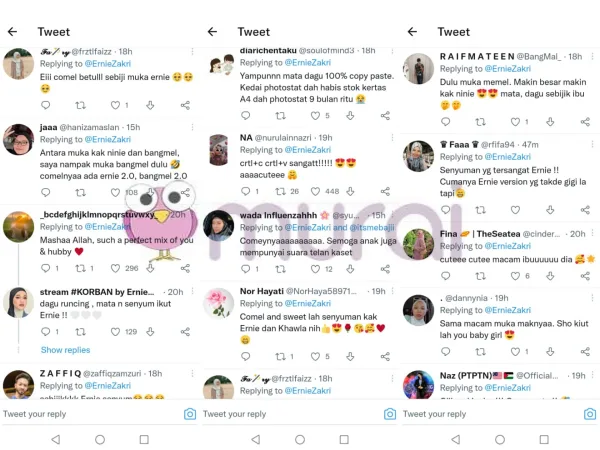Share Faaa's tweet about Senyuman
The height and width of the screenshot is (450, 600).
pos(585,210)
